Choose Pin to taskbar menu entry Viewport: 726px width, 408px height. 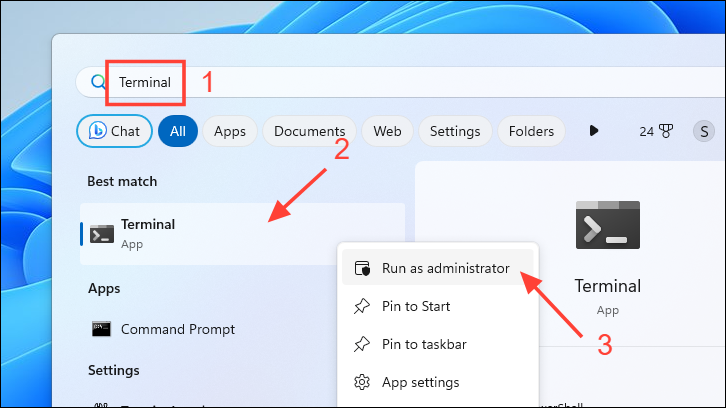coord(438,344)
